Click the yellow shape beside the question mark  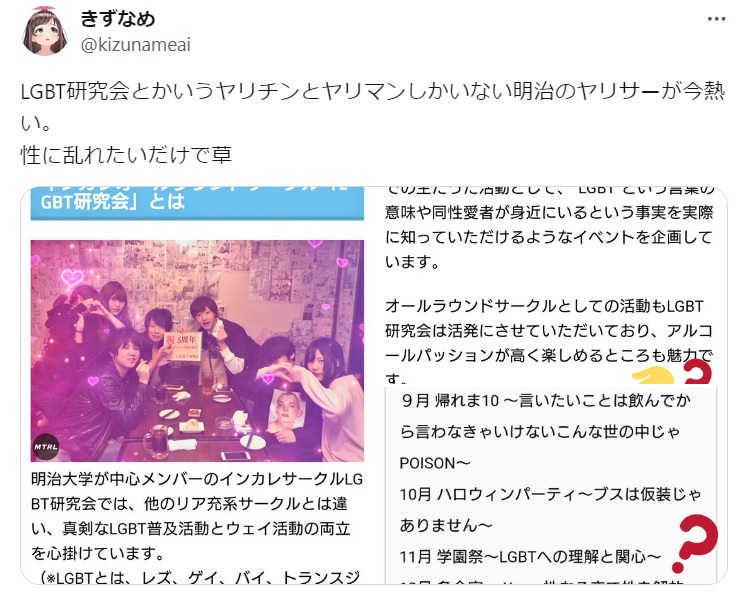coord(654,378)
